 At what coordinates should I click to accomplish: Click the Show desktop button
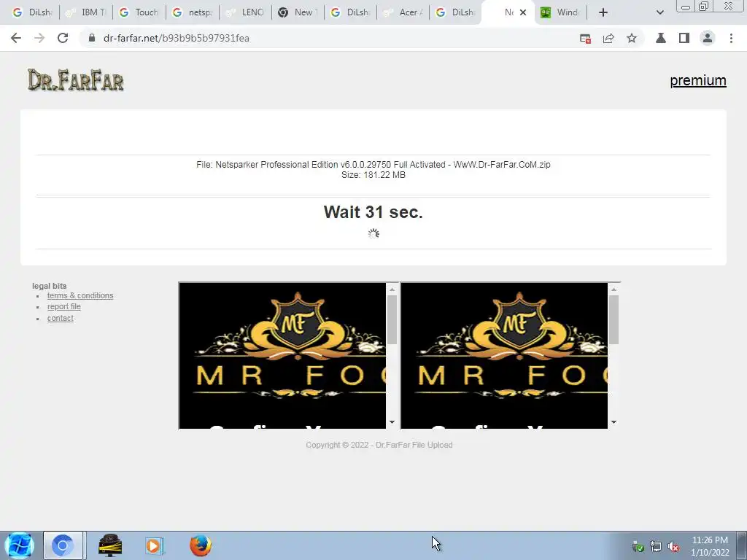(742, 545)
